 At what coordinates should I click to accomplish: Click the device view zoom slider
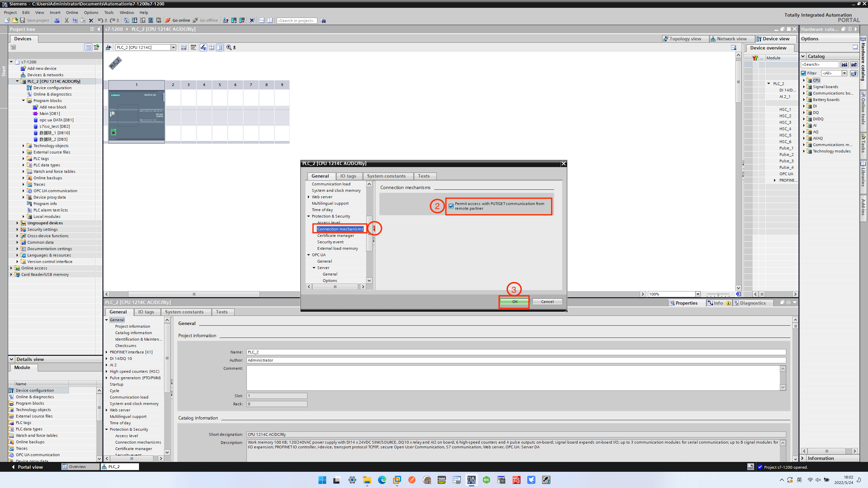coord(718,294)
